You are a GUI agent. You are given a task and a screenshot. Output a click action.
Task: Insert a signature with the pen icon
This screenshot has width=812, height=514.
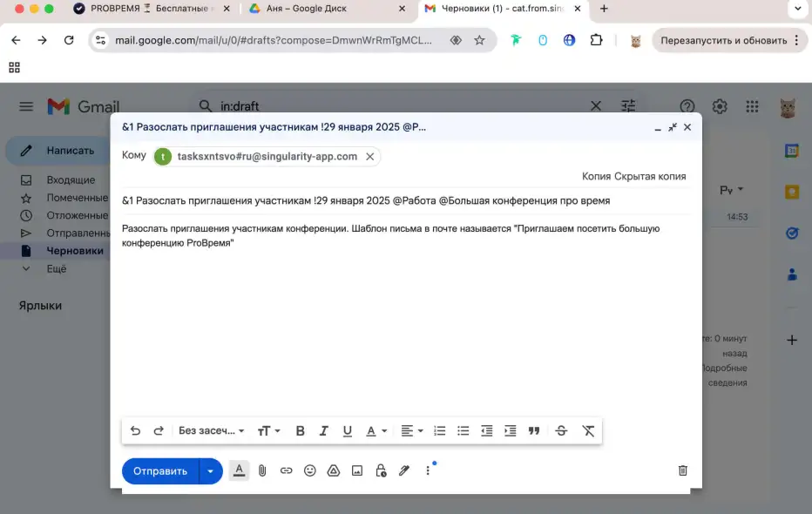(403, 470)
